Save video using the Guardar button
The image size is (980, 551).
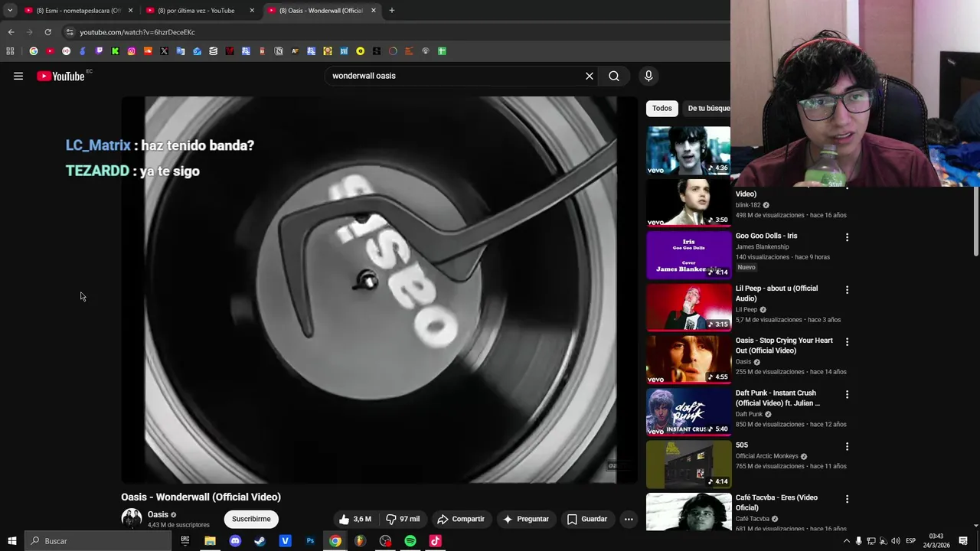587,519
